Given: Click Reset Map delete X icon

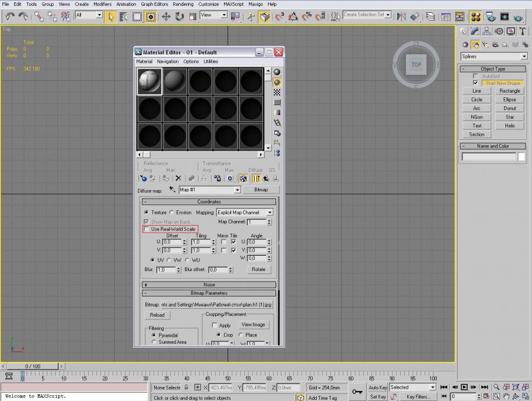Looking at the screenshot, I should [x=178, y=178].
